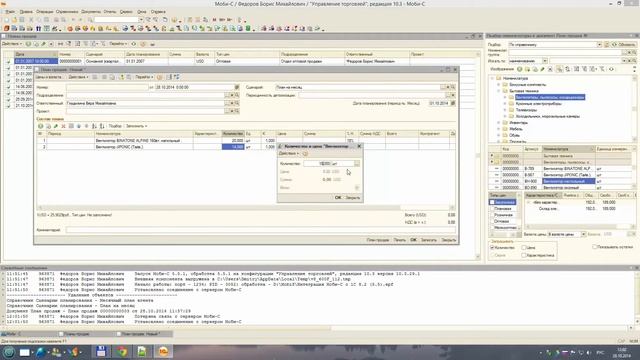Add new group in the nomenclature panel toolbar
Viewport: 640px width, 360px height.
tap(527, 69)
